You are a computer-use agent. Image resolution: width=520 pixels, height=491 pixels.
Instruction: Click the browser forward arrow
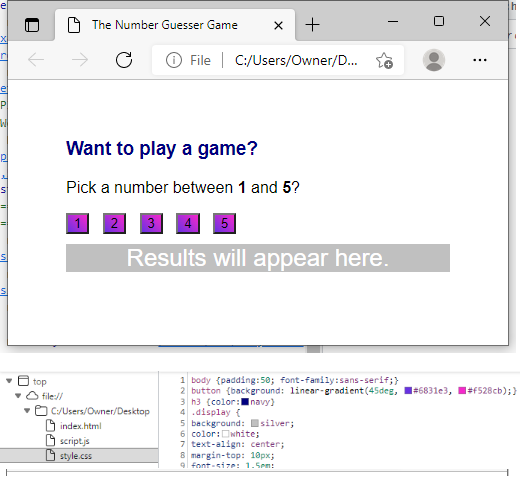click(80, 60)
